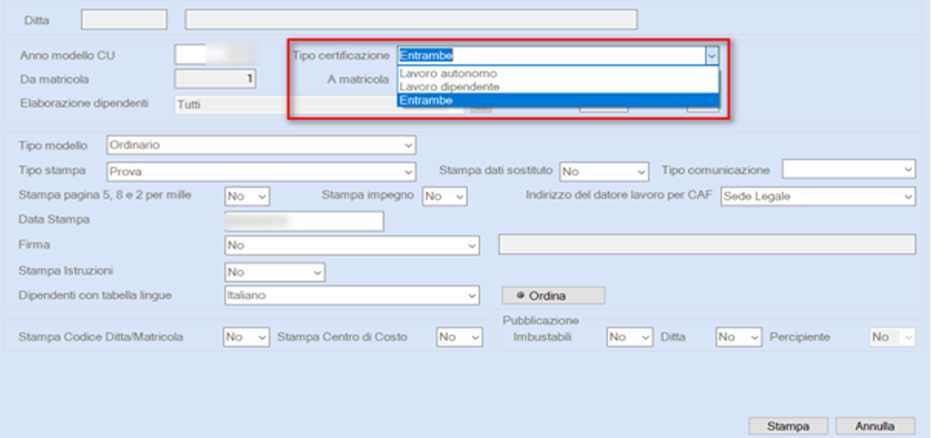
Task: Click the grey field beside Firma
Action: tap(707, 245)
